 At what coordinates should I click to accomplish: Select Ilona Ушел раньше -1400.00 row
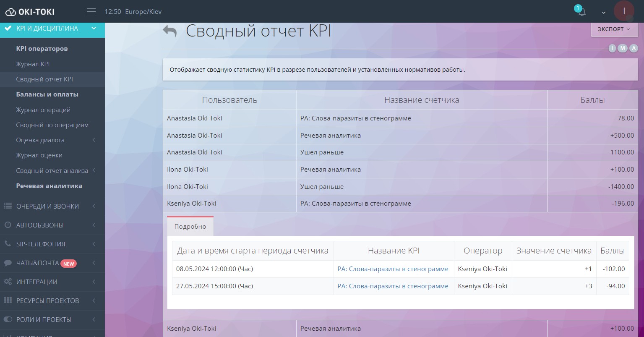coord(400,187)
